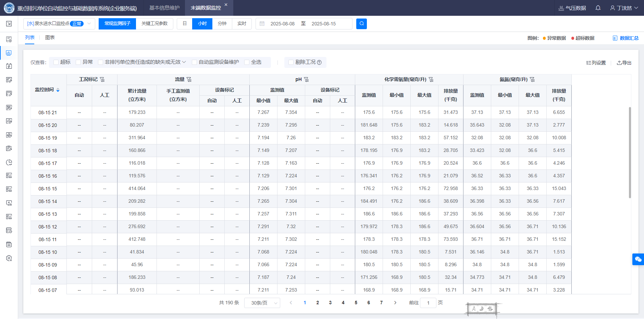Expand the 废水进水口监控点 dropdown

point(89,24)
